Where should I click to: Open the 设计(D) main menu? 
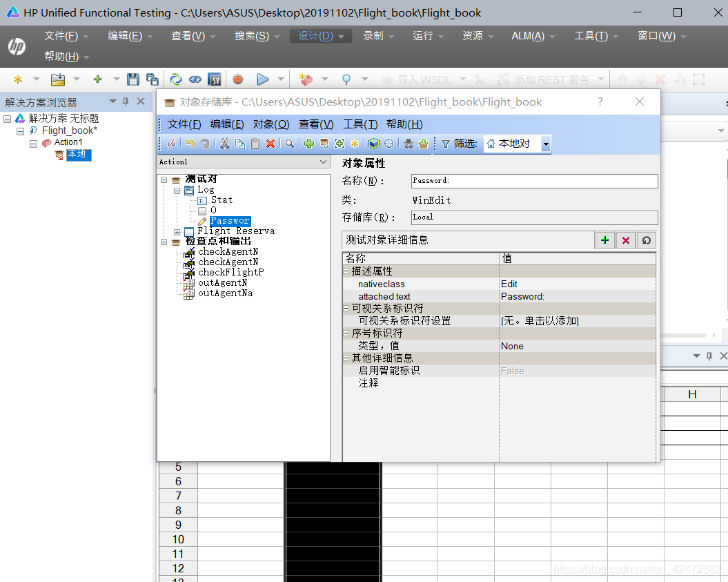coord(320,36)
